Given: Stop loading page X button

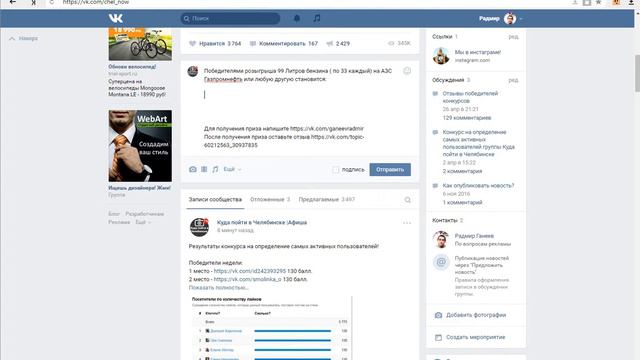Looking at the screenshot, I should pos(33,2).
